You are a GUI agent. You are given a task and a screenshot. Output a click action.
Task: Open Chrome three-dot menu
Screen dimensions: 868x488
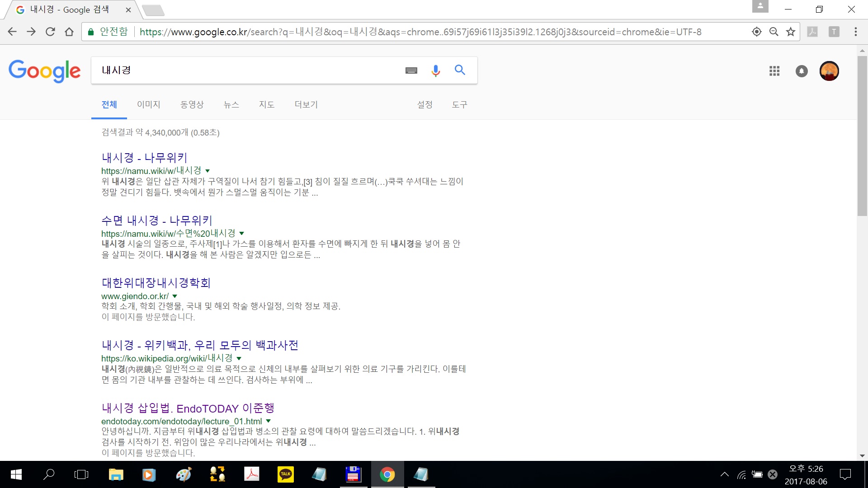(x=855, y=32)
